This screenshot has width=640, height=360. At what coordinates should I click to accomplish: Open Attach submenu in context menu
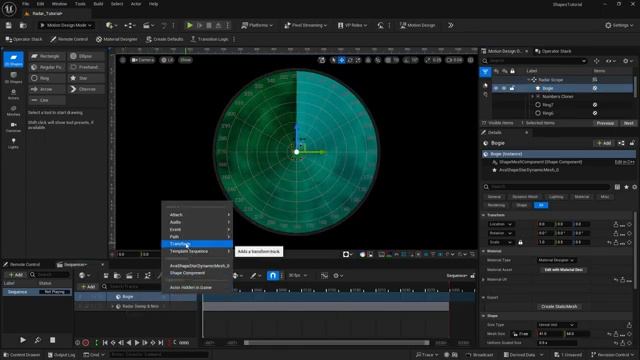pyautogui.click(x=197, y=215)
